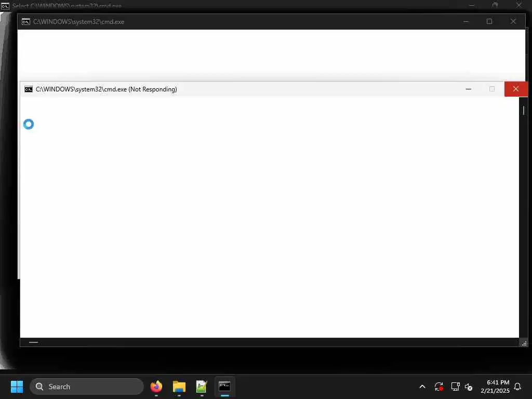Click the muted volume tray icon

pyautogui.click(x=469, y=387)
